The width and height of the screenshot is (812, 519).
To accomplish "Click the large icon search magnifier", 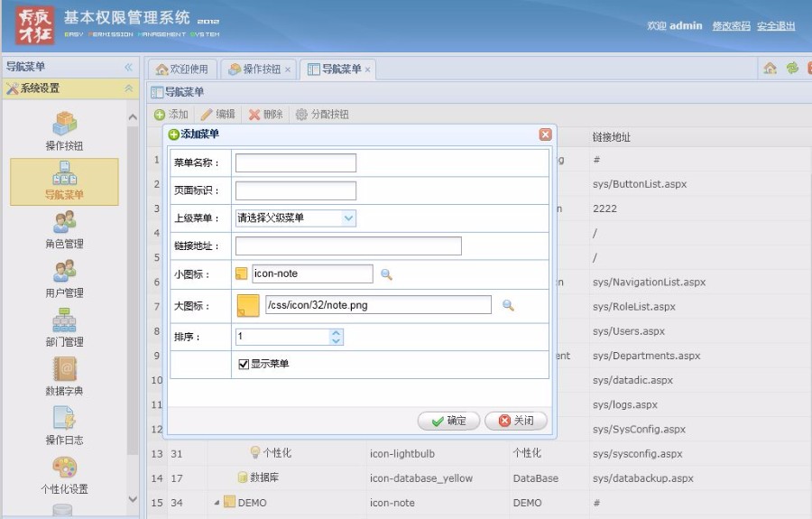I will [x=509, y=306].
